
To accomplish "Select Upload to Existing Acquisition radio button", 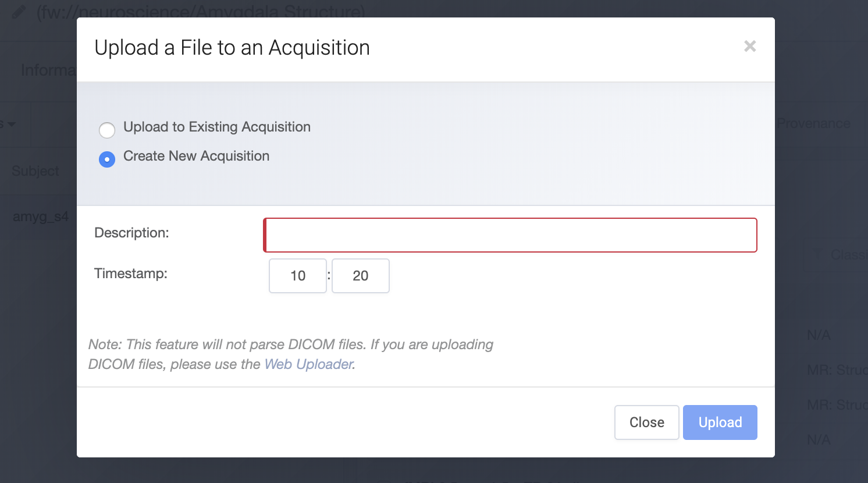I will pyautogui.click(x=107, y=130).
